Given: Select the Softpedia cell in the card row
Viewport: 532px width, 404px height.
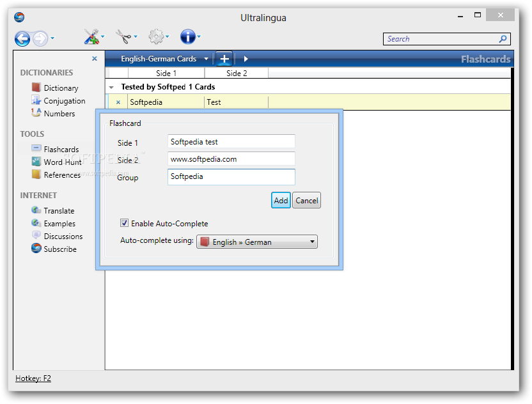Looking at the screenshot, I should (166, 102).
